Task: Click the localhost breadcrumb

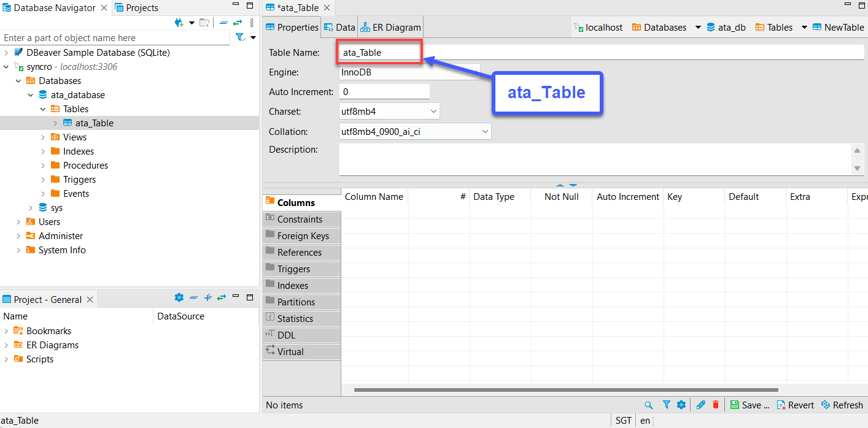Action: [x=599, y=28]
